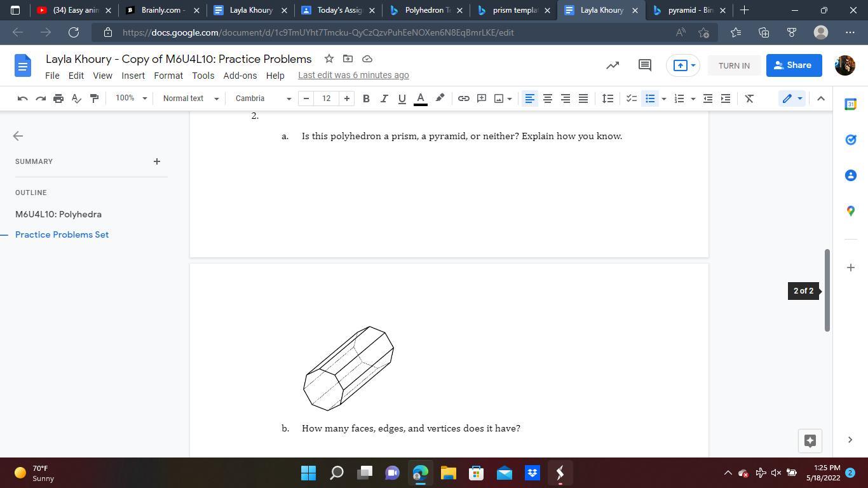Expand the Normal text style dropdown
This screenshot has width=868, height=488.
click(x=191, y=98)
